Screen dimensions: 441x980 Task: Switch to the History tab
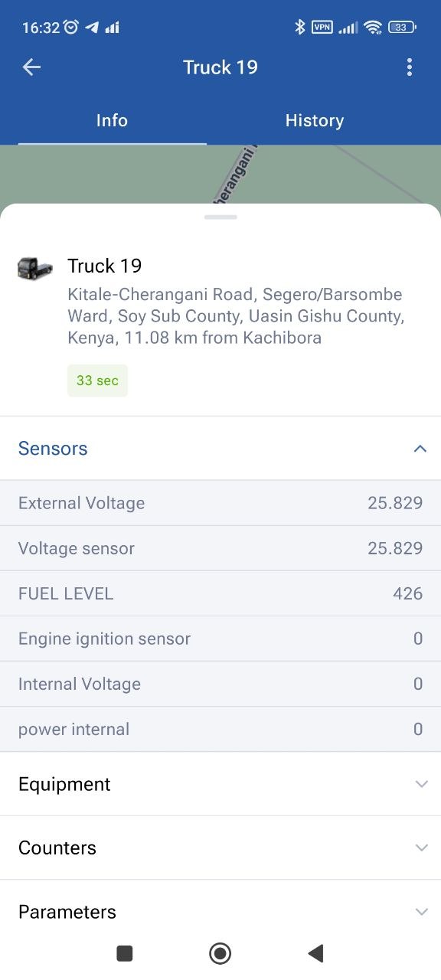click(315, 120)
